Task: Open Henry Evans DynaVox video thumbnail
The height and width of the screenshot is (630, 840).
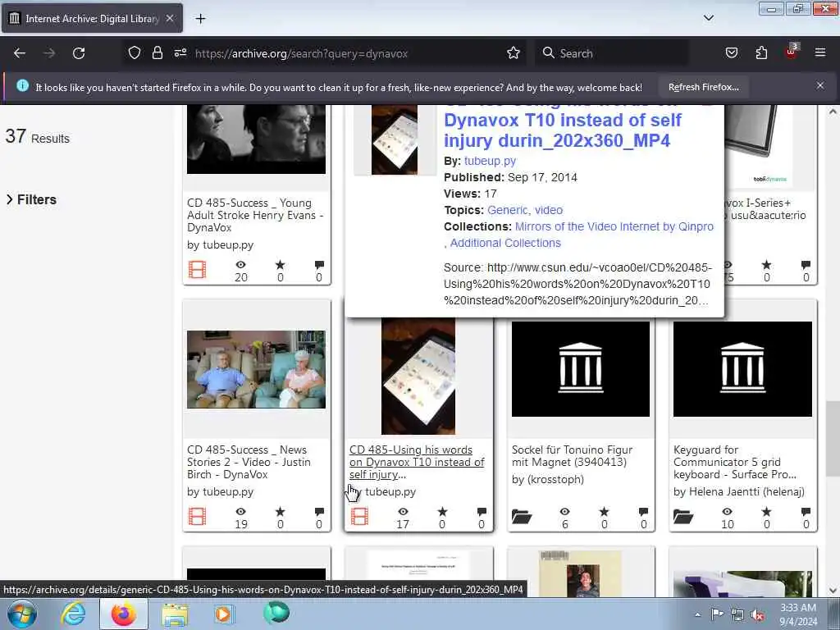Action: [x=256, y=139]
